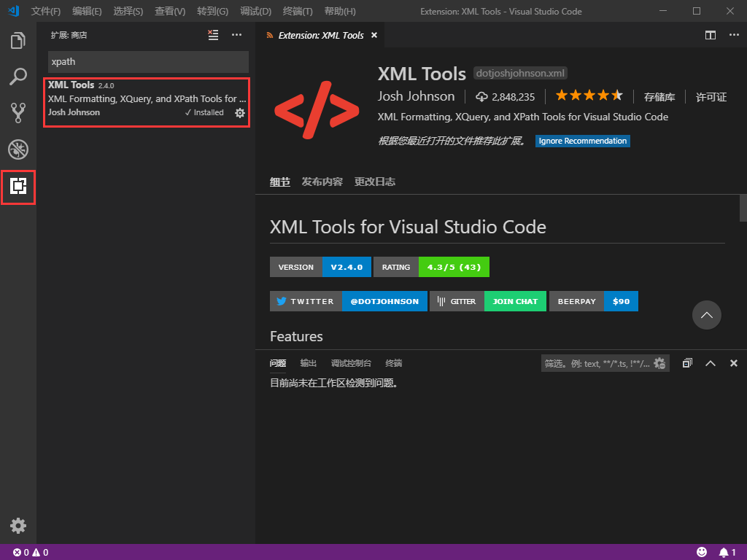Switch to the 更改日志 changelog tab

click(x=375, y=182)
